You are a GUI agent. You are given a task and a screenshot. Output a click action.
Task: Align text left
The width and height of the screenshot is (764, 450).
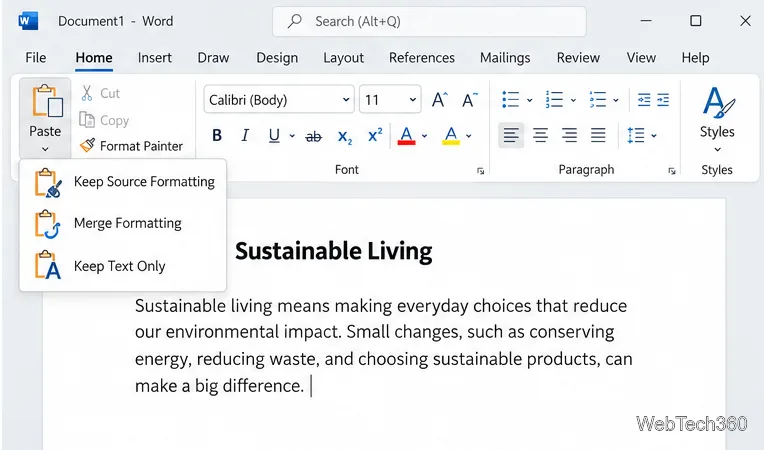(511, 135)
